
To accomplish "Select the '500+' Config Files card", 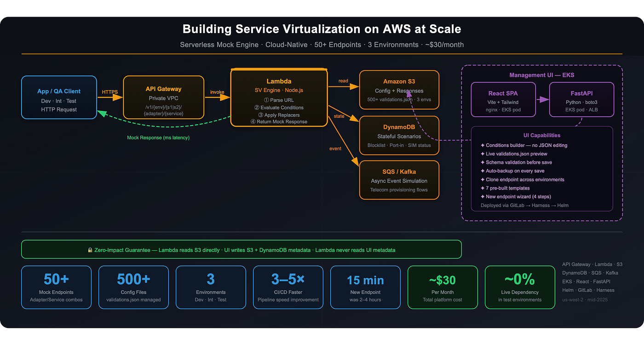I will (x=133, y=287).
